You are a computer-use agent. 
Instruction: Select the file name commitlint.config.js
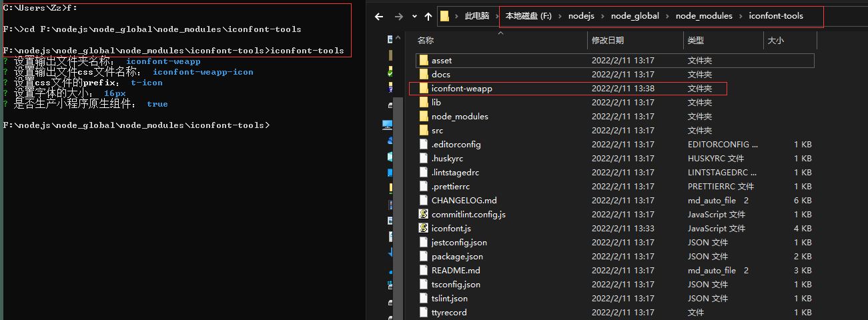(468, 215)
